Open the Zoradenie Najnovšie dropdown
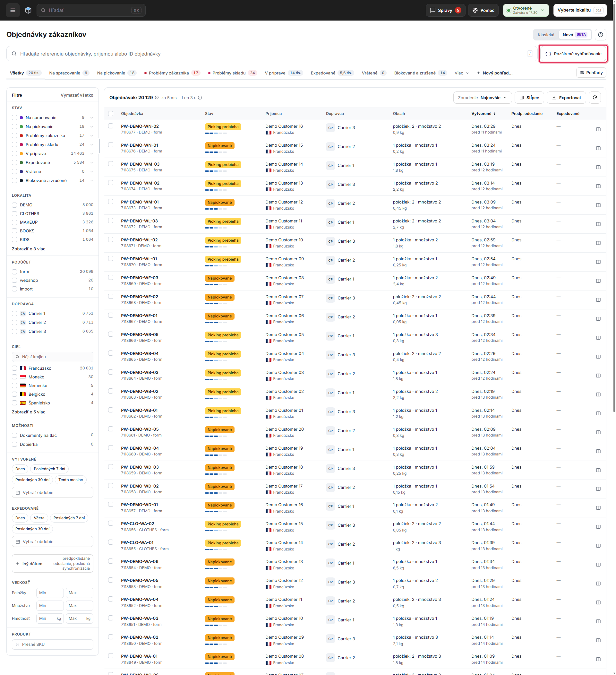This screenshot has width=616, height=675. coord(483,98)
